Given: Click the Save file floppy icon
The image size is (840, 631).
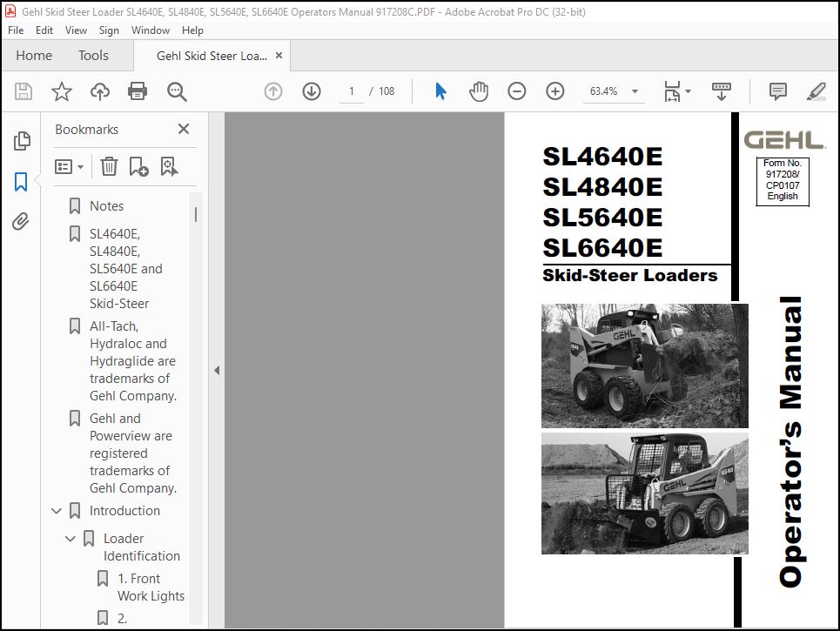Looking at the screenshot, I should 23,91.
